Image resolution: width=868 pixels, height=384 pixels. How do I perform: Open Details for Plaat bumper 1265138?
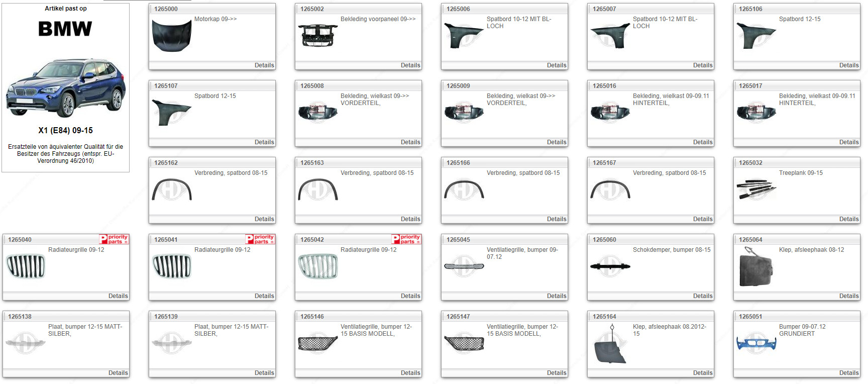[118, 373]
